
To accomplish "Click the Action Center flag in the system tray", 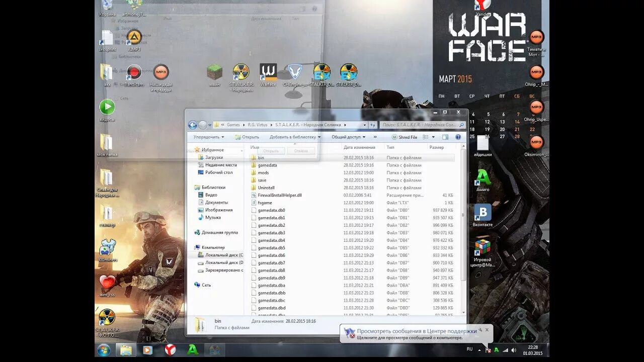I will (488, 349).
